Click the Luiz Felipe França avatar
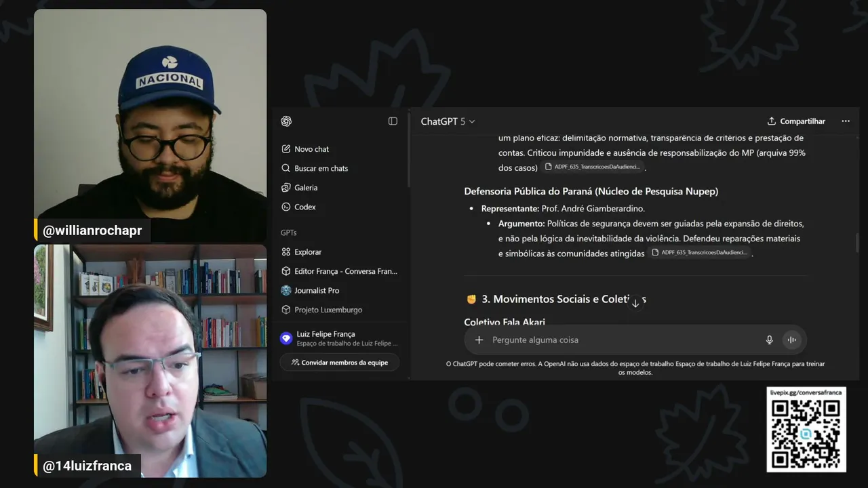 286,338
